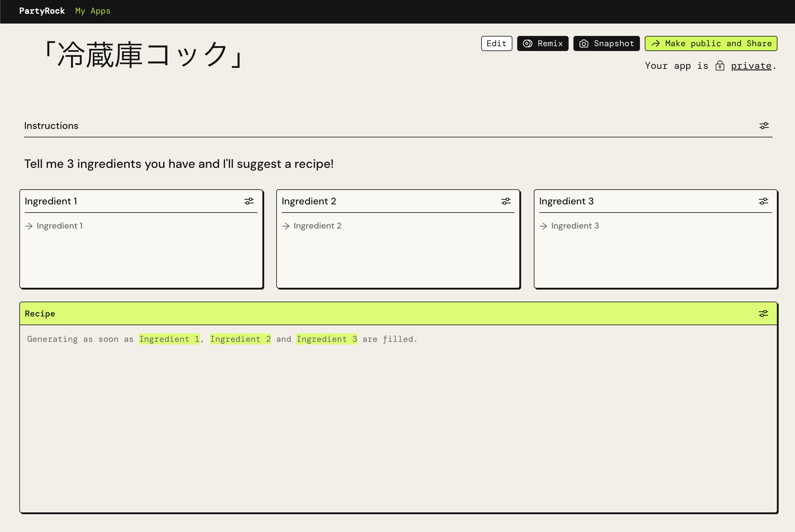
Task: Open Ingredient 2 widget settings icon
Action: pos(506,201)
